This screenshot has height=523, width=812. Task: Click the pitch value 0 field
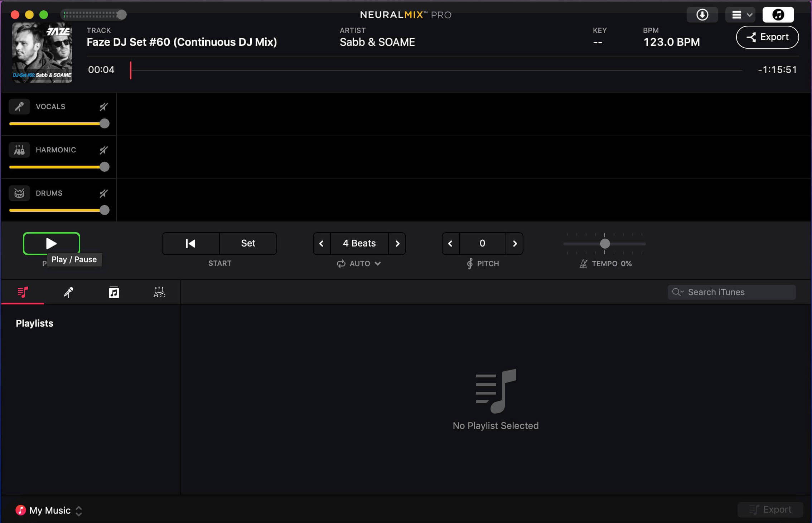point(482,243)
